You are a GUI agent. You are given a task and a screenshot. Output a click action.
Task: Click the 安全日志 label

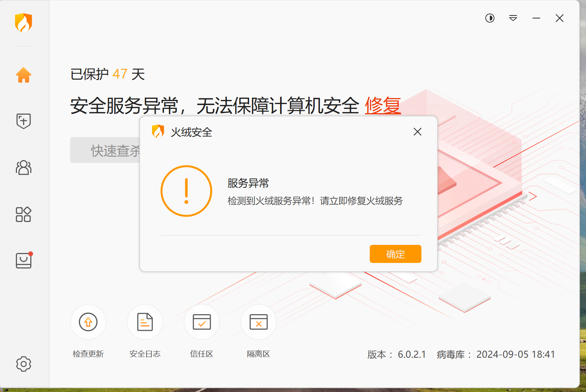[x=145, y=354]
